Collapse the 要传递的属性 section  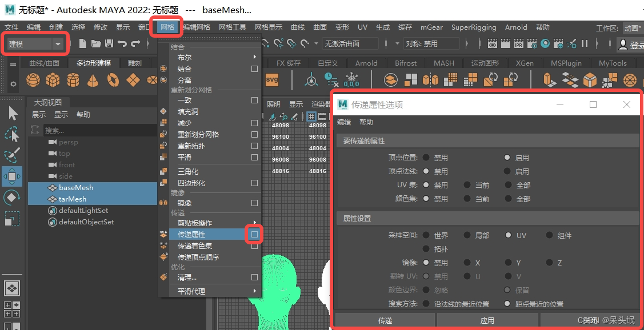click(487, 141)
